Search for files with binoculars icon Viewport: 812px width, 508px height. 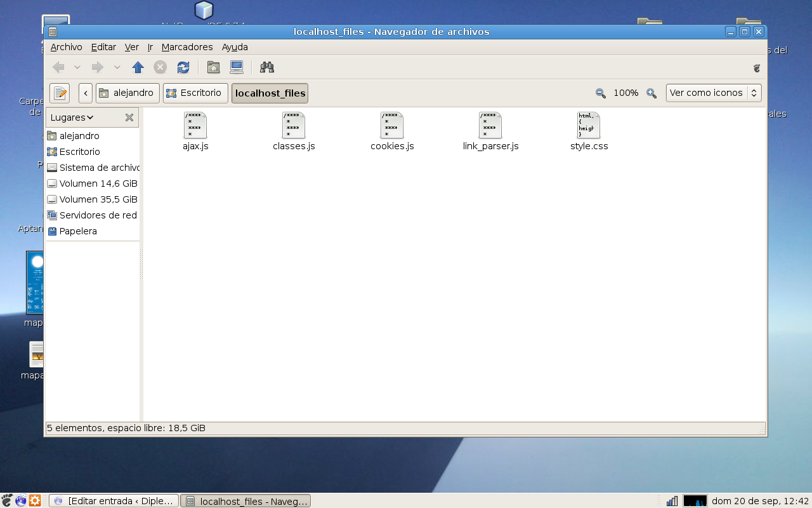coord(267,67)
